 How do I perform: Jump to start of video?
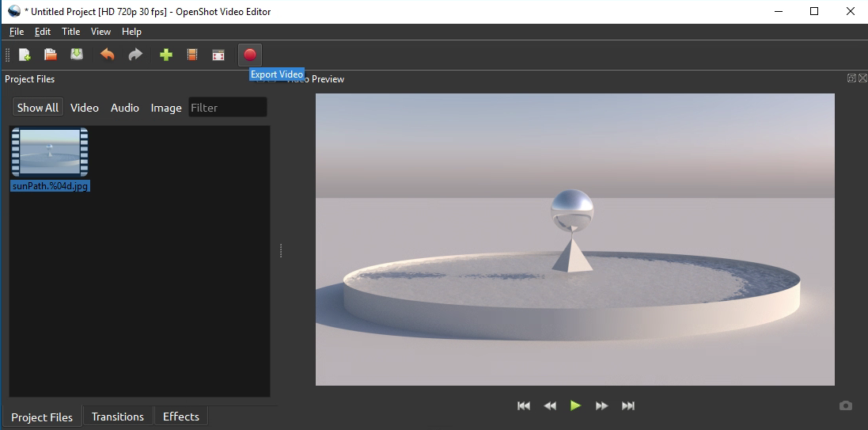(523, 405)
